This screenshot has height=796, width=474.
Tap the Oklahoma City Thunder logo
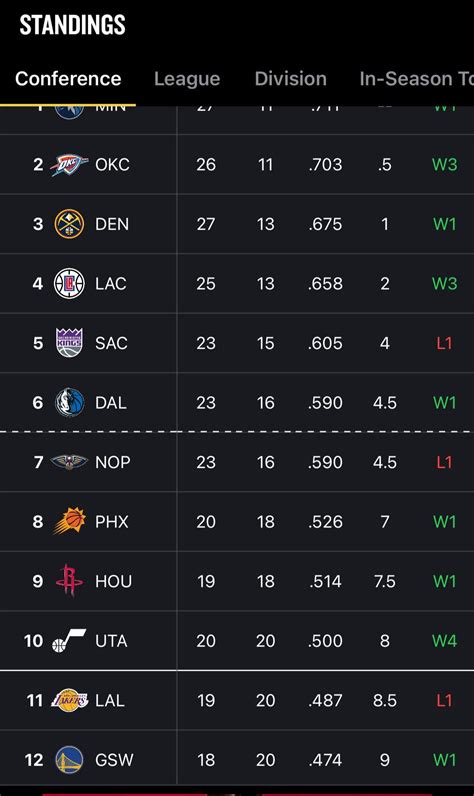point(70,164)
